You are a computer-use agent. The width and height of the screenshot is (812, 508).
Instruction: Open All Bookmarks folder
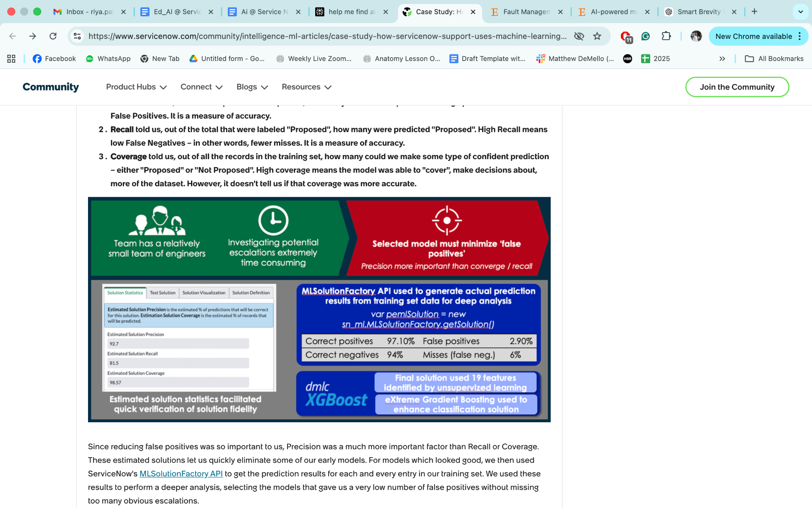click(774, 59)
